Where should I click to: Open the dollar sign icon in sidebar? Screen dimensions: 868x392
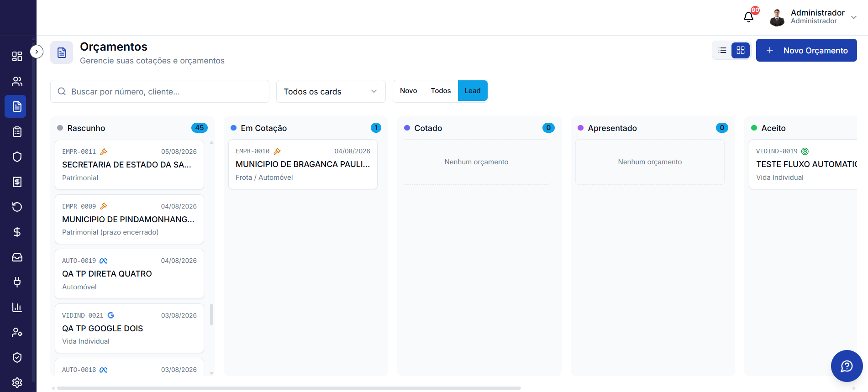17,232
